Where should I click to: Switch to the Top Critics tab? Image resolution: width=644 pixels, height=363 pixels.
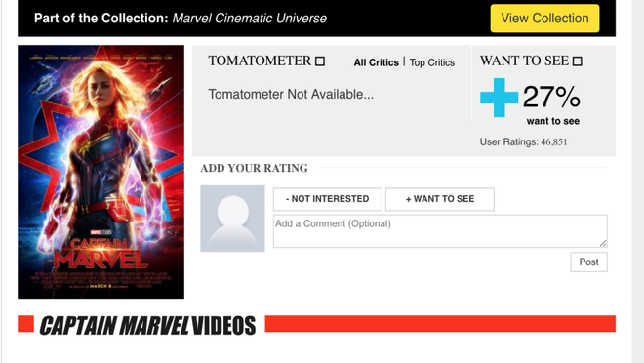(432, 62)
